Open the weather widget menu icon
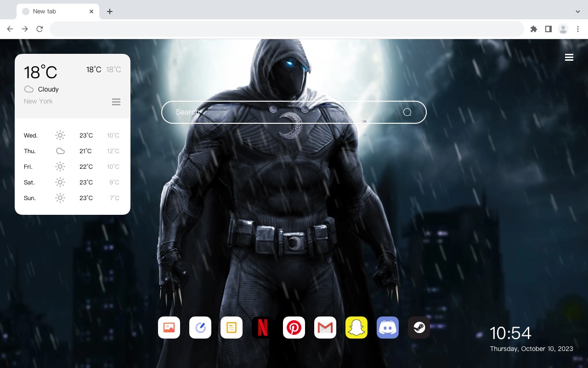The width and height of the screenshot is (588, 368). (x=116, y=102)
